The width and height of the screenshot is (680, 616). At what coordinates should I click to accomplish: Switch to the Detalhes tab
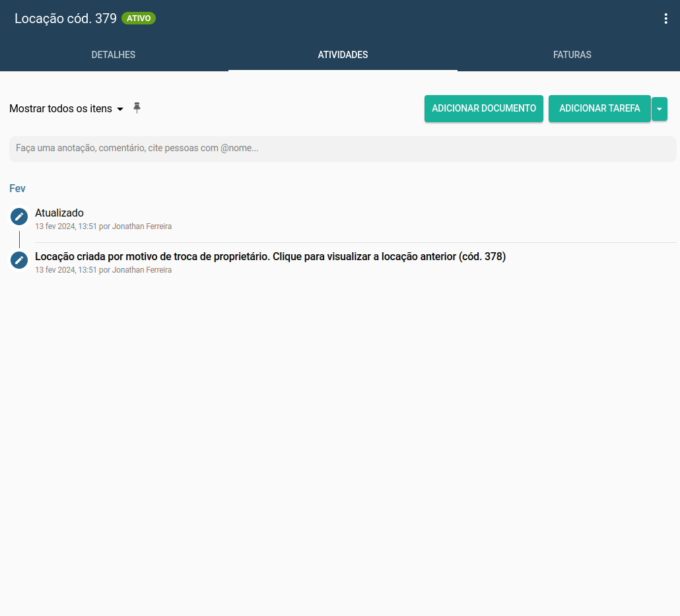pyautogui.click(x=113, y=55)
